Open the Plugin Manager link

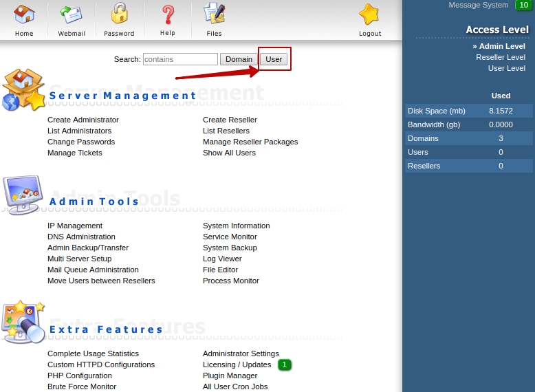[230, 375]
